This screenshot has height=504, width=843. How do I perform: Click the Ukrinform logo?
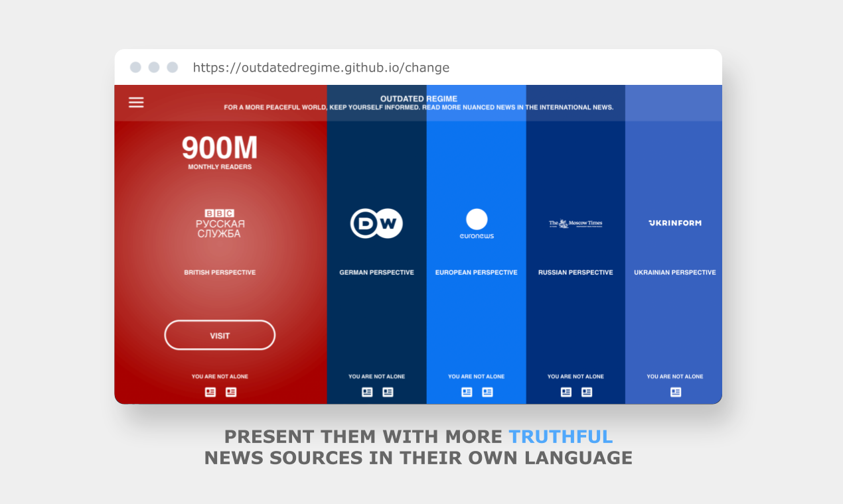[x=674, y=223]
